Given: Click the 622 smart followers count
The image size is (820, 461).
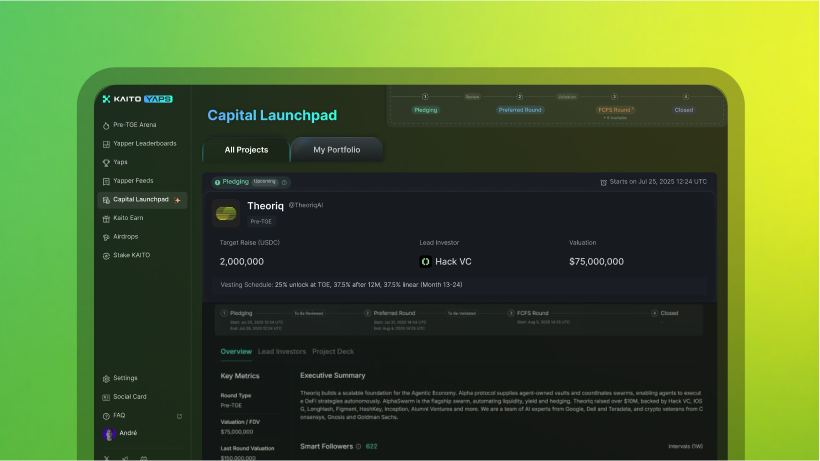Looking at the screenshot, I should [371, 446].
